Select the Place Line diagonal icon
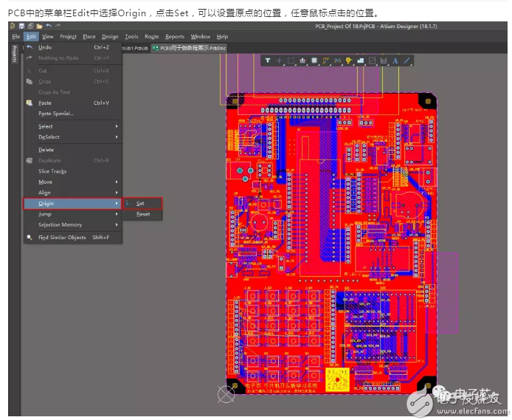 (x=407, y=61)
